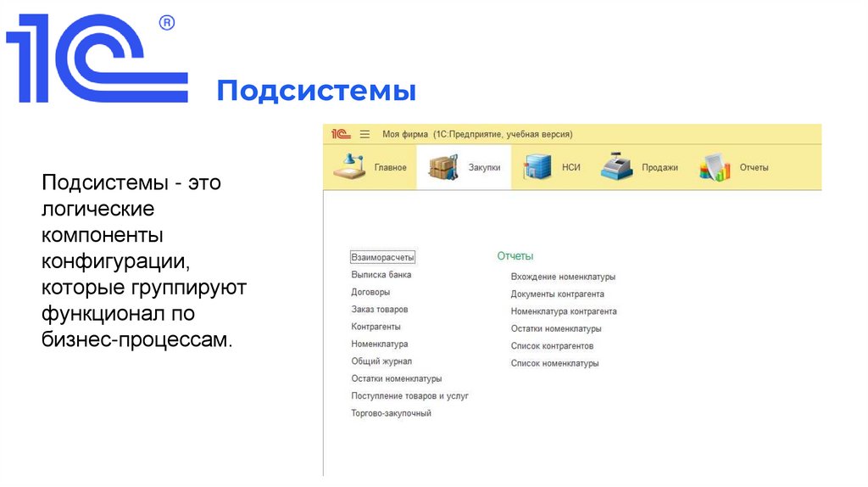Open Общий журнал
The width and height of the screenshot is (868, 487).
click(x=381, y=361)
